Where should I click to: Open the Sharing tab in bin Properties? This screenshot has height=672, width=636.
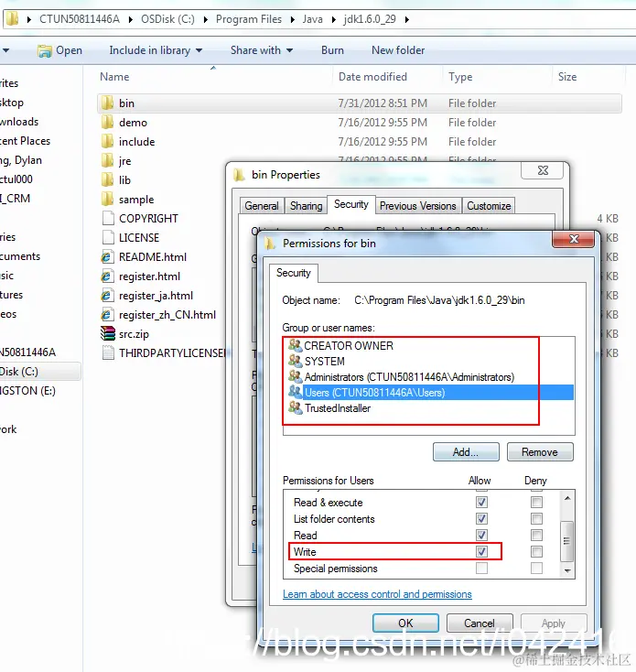pos(307,206)
